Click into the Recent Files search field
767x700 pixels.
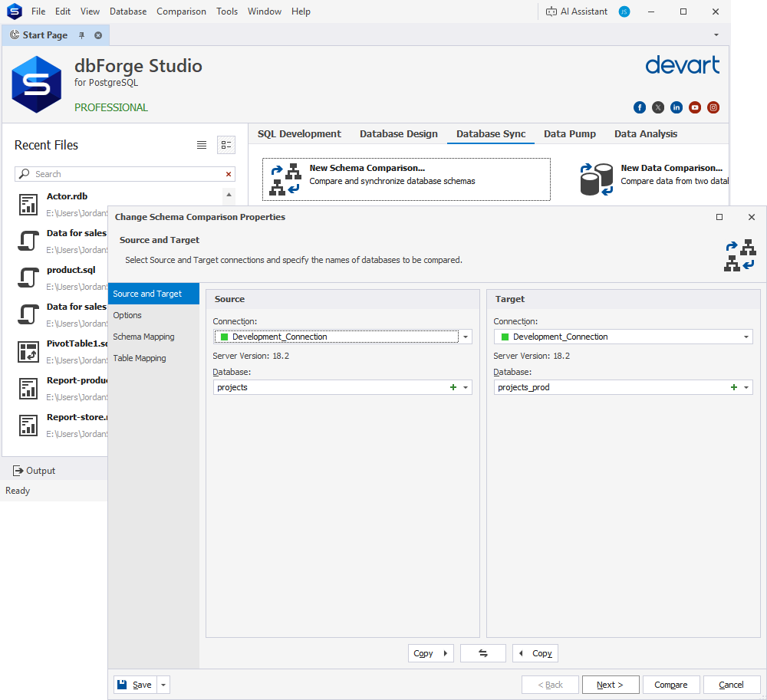[x=125, y=174]
